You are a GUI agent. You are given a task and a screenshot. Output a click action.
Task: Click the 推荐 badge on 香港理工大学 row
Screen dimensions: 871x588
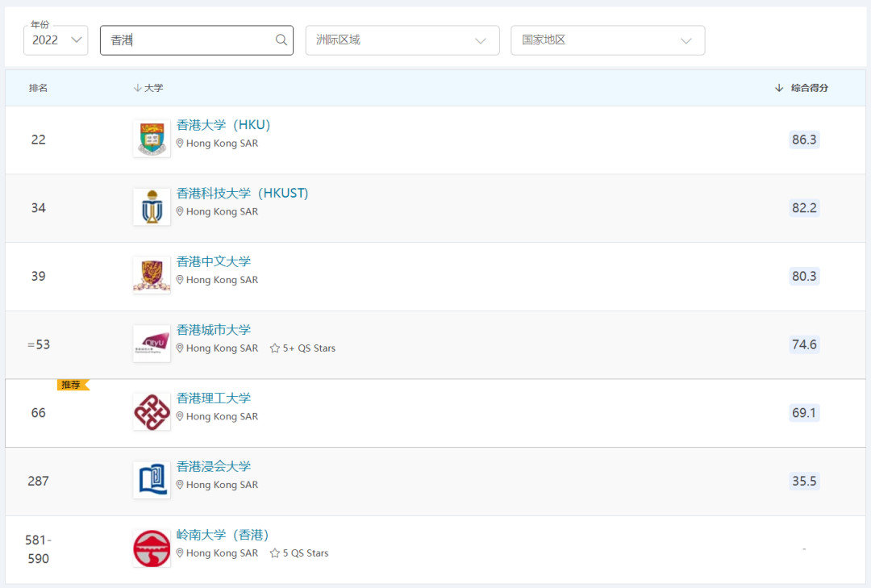[73, 385]
